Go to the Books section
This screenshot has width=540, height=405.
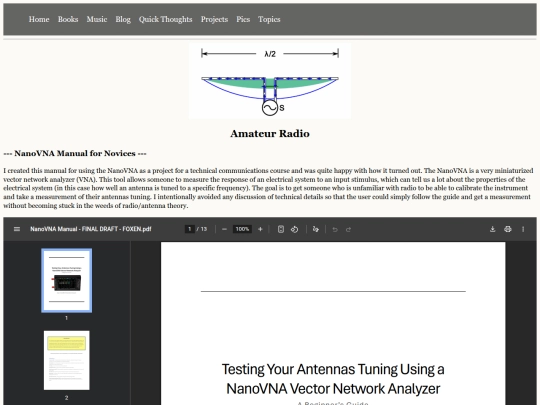pyautogui.click(x=68, y=19)
